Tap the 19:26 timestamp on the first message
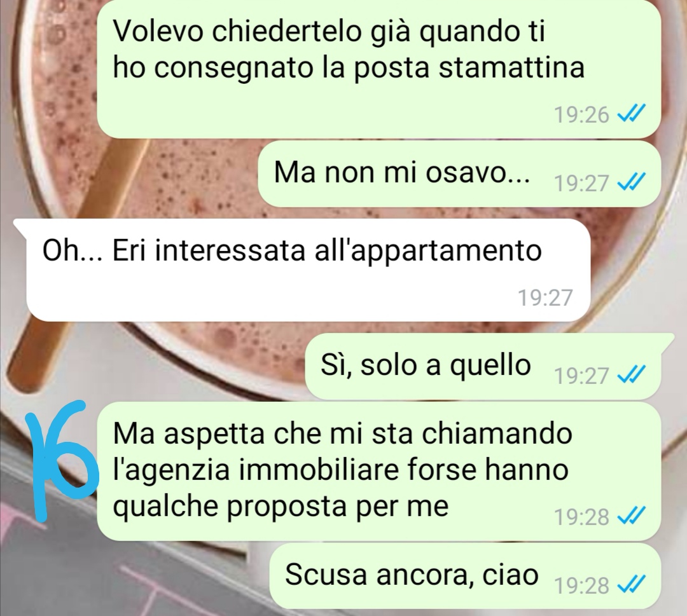This screenshot has width=687, height=616. pos(582,114)
